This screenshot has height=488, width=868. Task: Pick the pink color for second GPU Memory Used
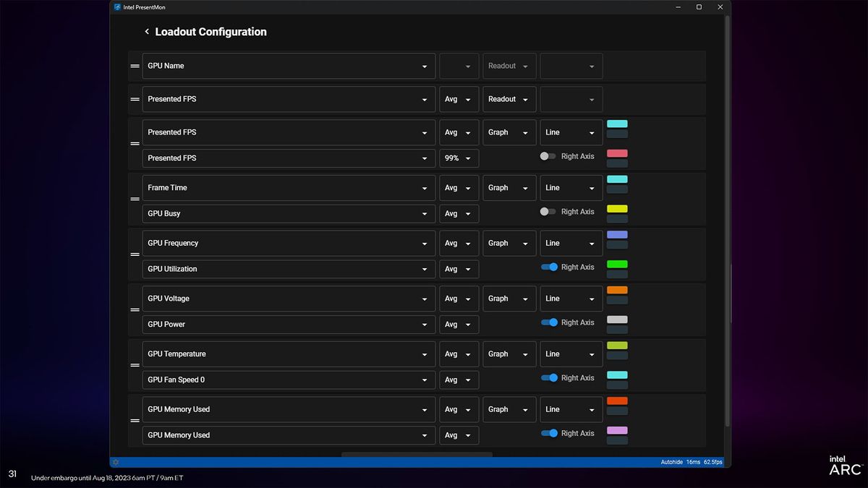point(617,430)
